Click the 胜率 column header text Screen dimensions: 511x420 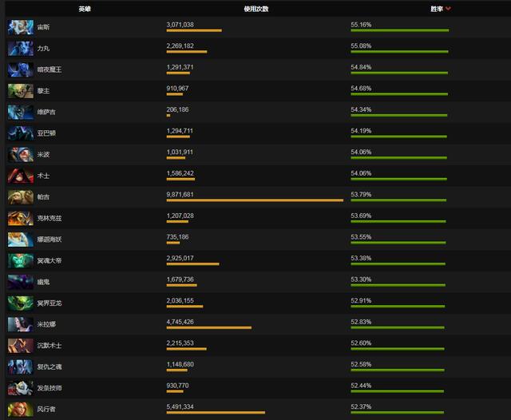(x=436, y=9)
